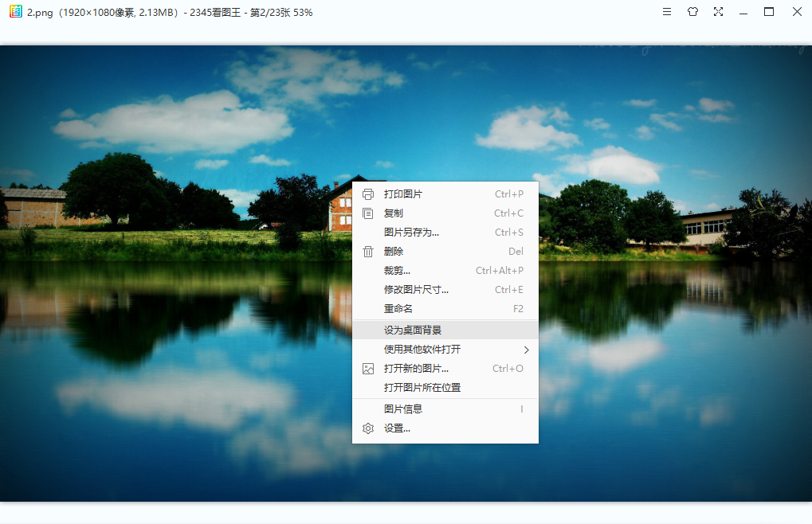Select 复制 in the context menu
812x524 pixels.
(445, 213)
